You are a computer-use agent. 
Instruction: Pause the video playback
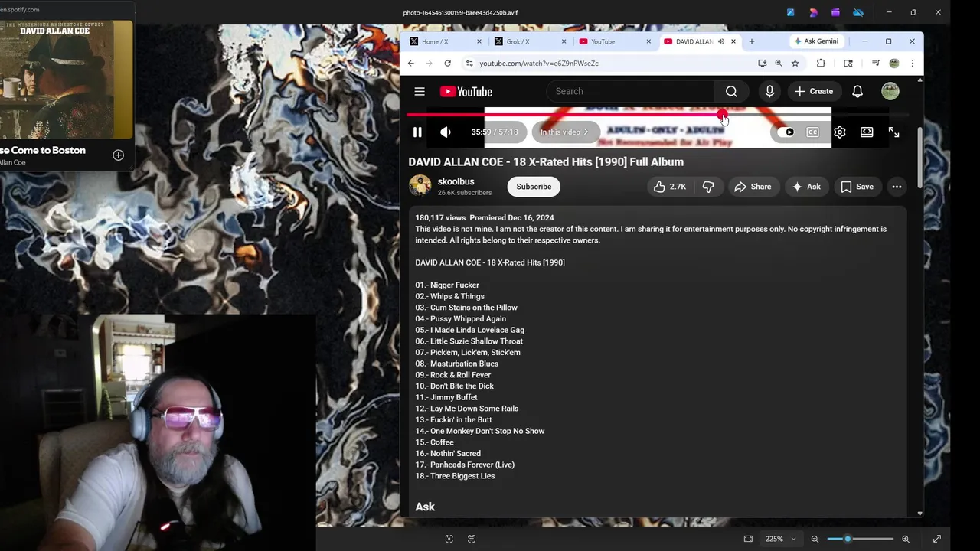[417, 132]
